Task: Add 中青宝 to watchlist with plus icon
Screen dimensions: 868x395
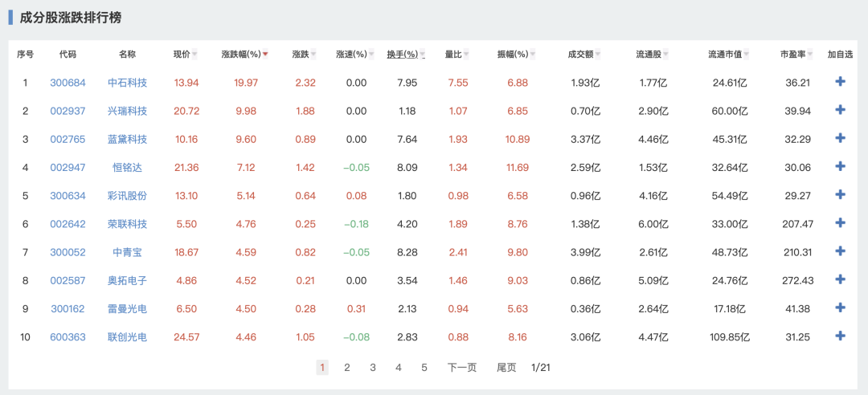Action: pyautogui.click(x=841, y=251)
